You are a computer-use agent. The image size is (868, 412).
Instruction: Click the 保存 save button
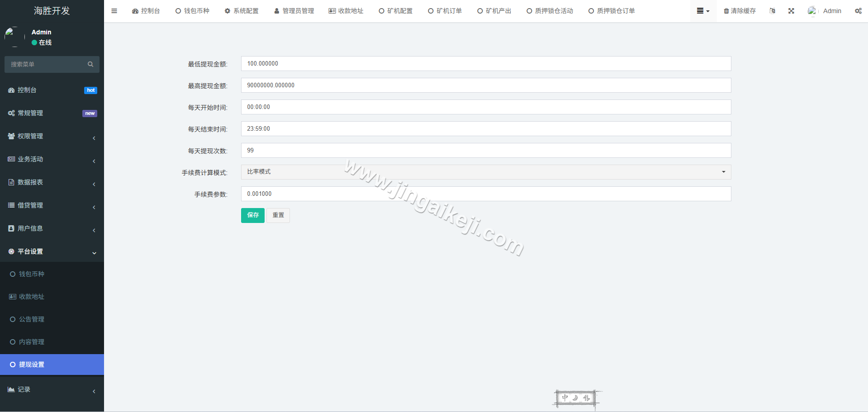coord(252,215)
